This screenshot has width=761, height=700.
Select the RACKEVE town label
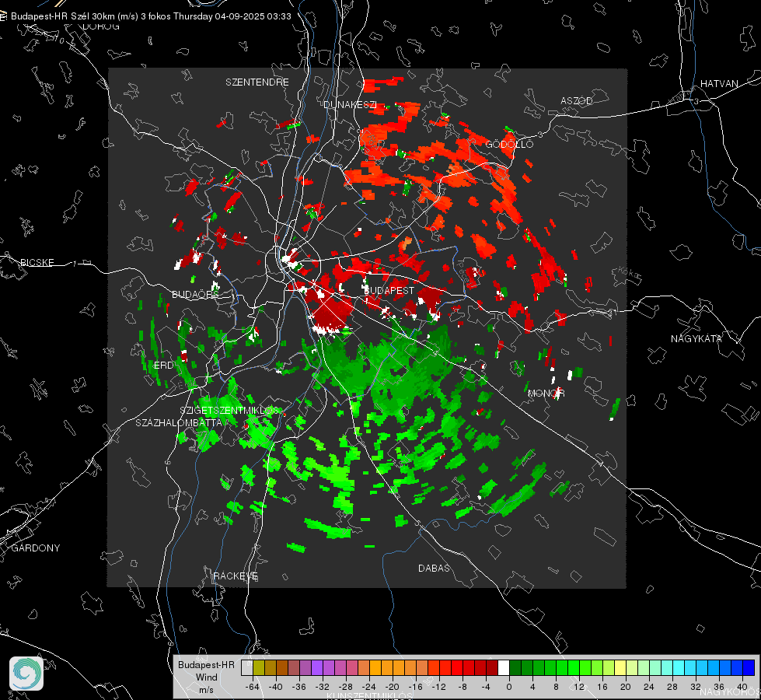236,576
